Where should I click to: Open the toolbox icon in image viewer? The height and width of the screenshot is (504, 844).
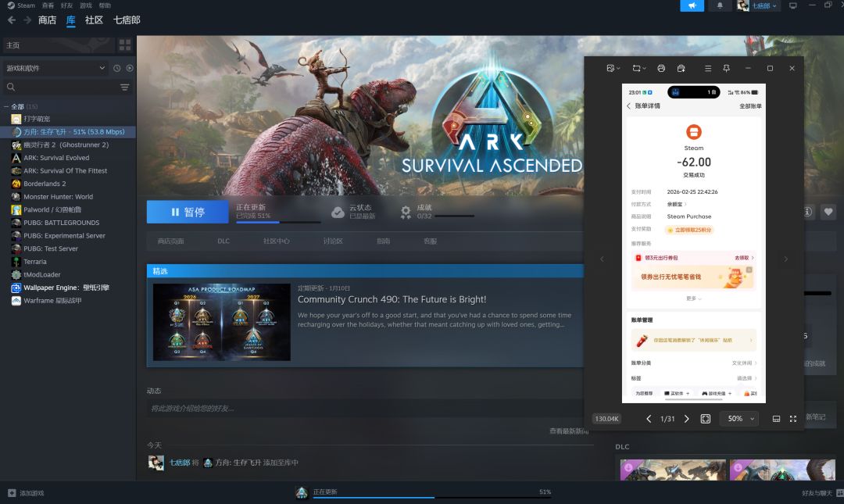681,69
